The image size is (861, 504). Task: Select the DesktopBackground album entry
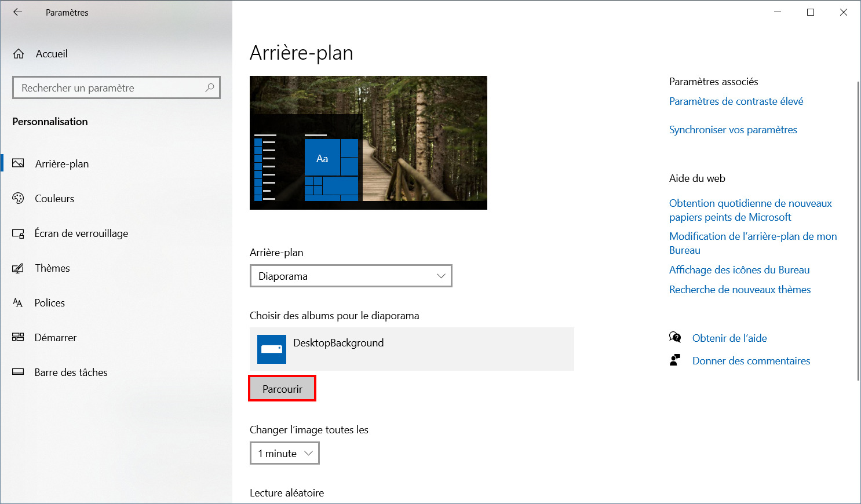[412, 349]
